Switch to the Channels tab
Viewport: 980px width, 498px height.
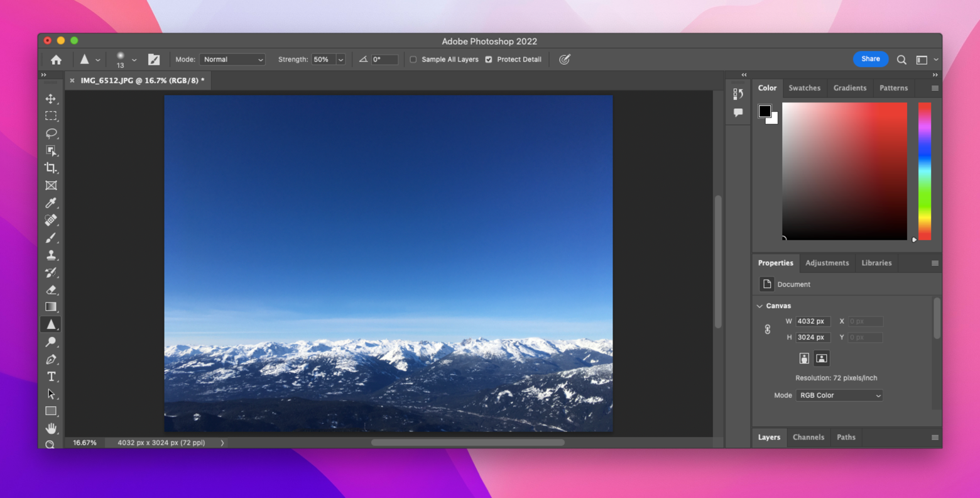coord(808,437)
